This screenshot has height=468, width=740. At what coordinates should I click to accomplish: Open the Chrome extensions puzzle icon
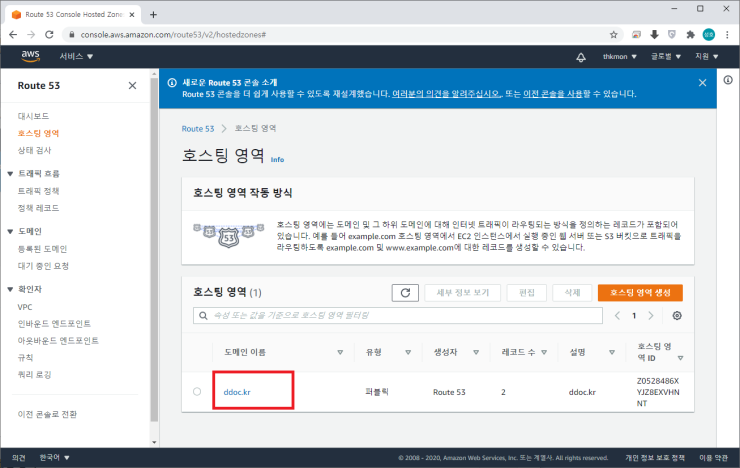(690, 34)
